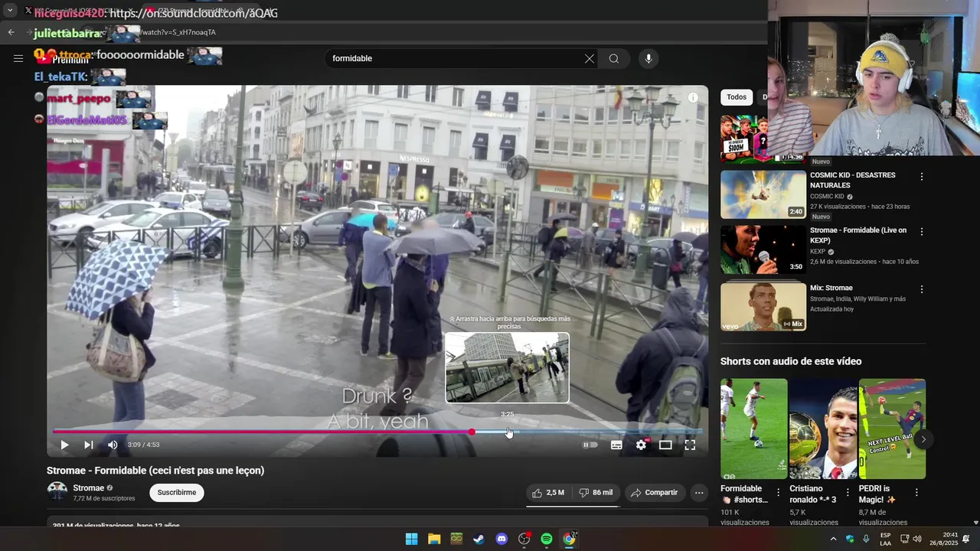Click the video title Stromae - Formidable

(155, 471)
